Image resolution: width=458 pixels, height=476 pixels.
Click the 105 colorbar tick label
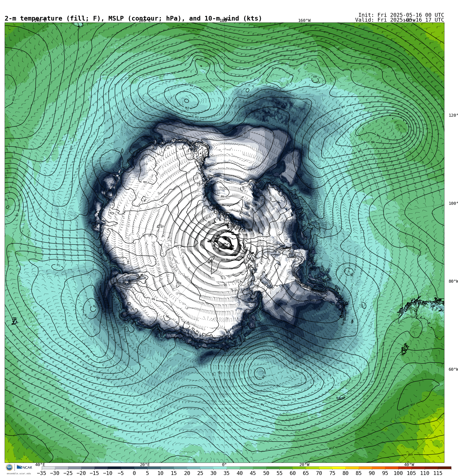click(x=411, y=473)
